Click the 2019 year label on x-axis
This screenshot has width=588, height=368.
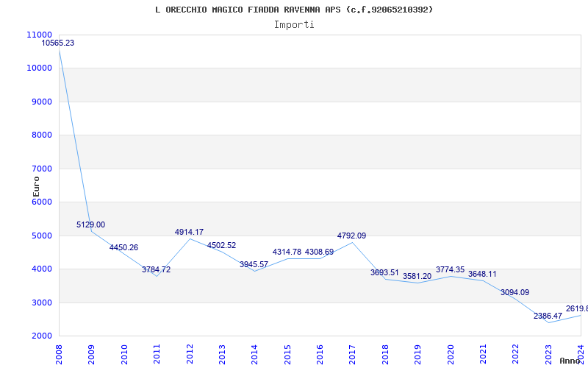click(x=417, y=354)
